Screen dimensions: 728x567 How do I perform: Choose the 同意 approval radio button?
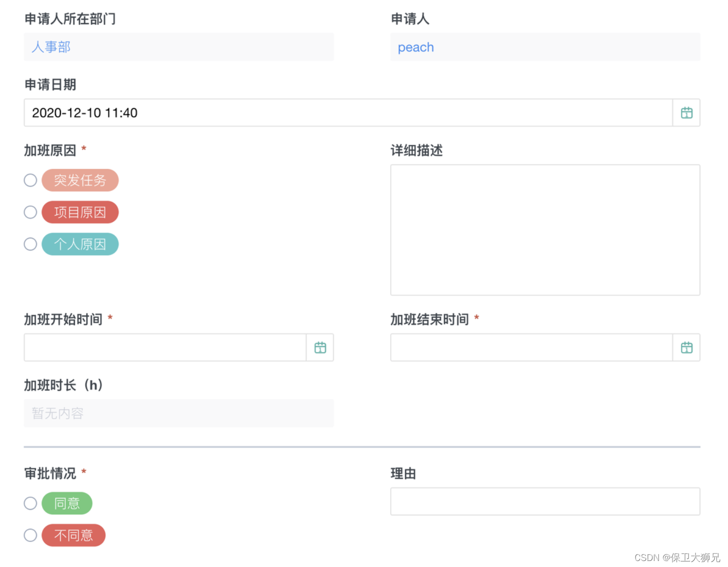coord(30,503)
